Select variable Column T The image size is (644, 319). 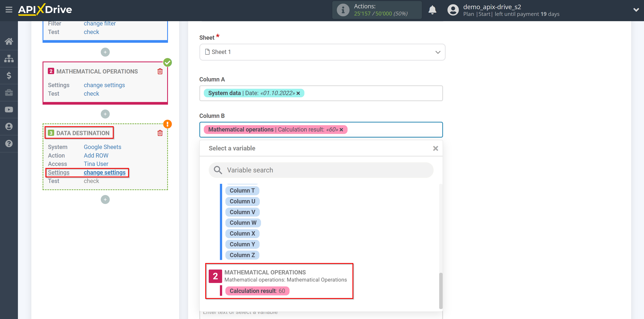242,191
